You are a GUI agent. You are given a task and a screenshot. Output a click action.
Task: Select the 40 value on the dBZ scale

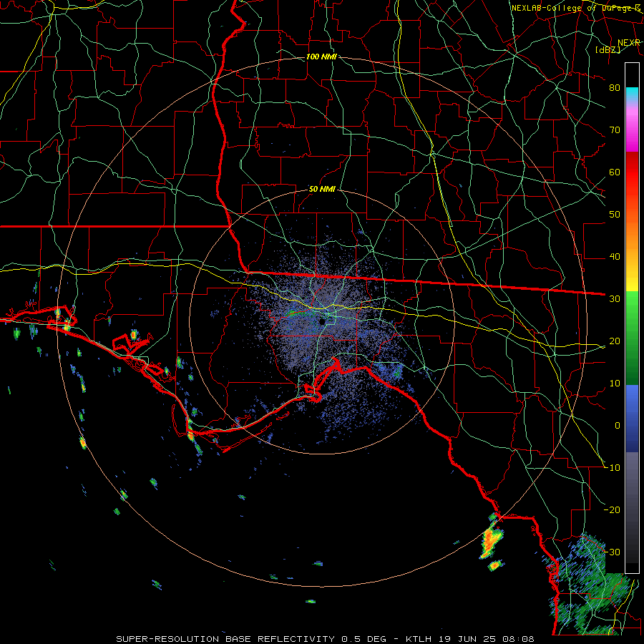[615, 257]
